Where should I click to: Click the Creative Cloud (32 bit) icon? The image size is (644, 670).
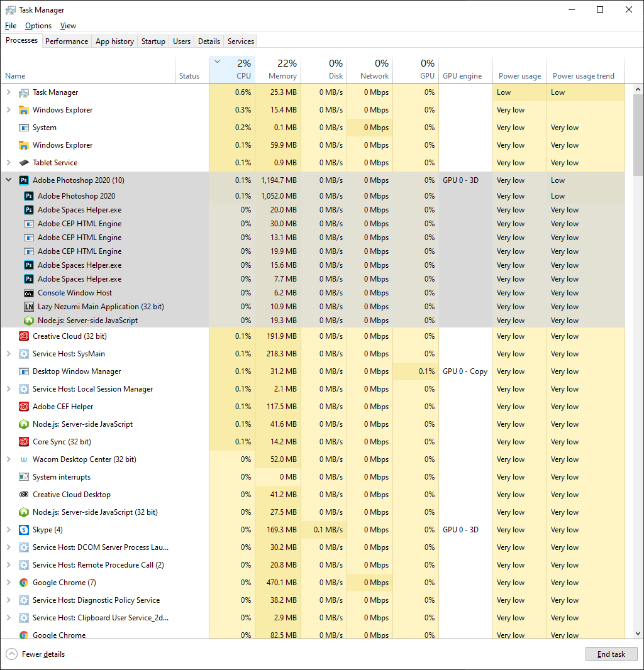coord(24,336)
